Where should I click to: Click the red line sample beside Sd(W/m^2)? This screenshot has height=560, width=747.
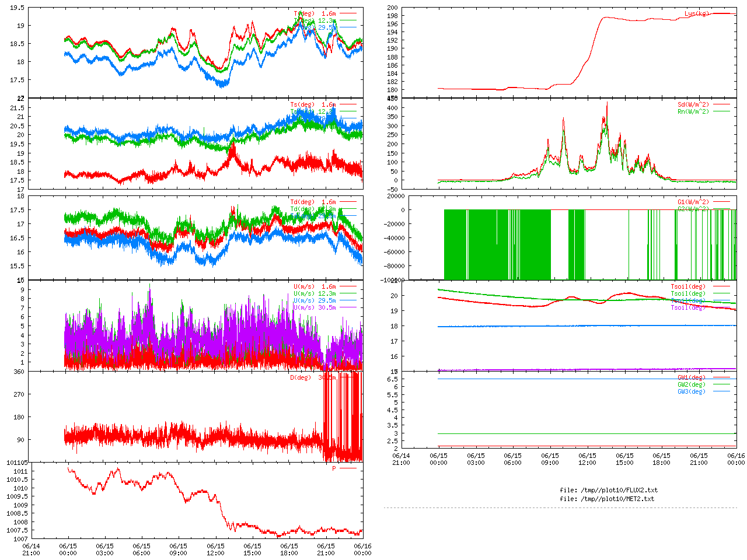(x=721, y=105)
